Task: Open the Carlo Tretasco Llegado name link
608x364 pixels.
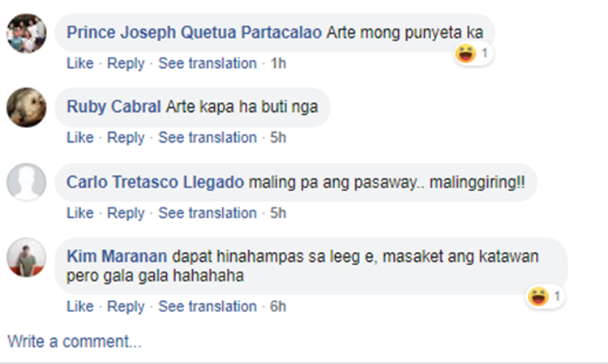Action: click(155, 182)
